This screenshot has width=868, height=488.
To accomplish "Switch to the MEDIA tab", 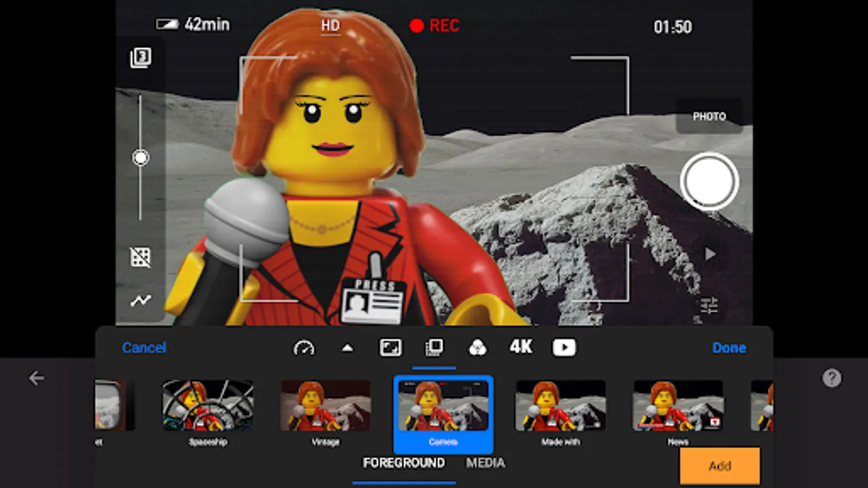I will 486,463.
